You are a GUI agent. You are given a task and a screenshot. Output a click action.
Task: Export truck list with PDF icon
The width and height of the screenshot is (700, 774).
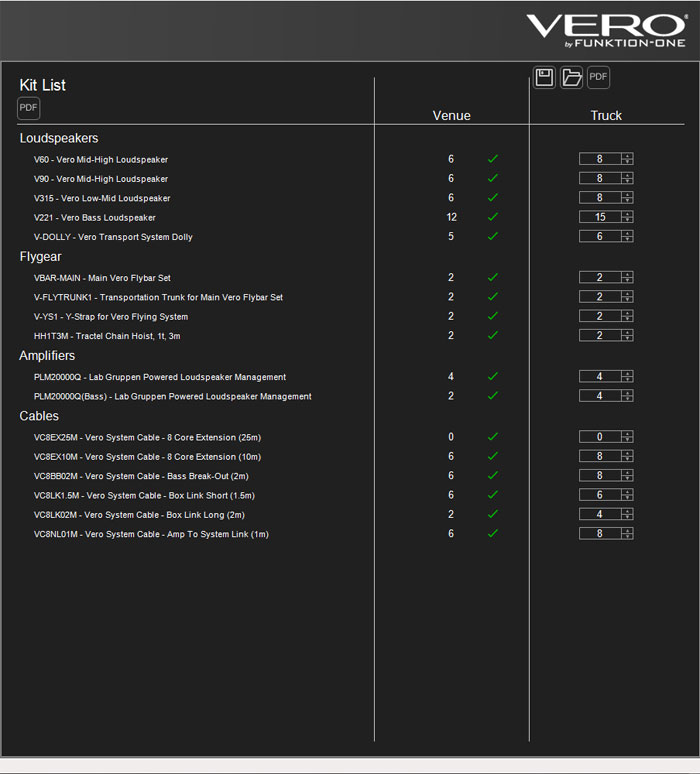point(598,77)
